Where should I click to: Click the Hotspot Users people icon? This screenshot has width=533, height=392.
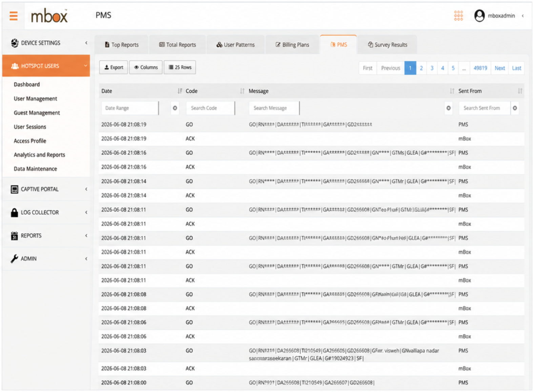(x=15, y=66)
